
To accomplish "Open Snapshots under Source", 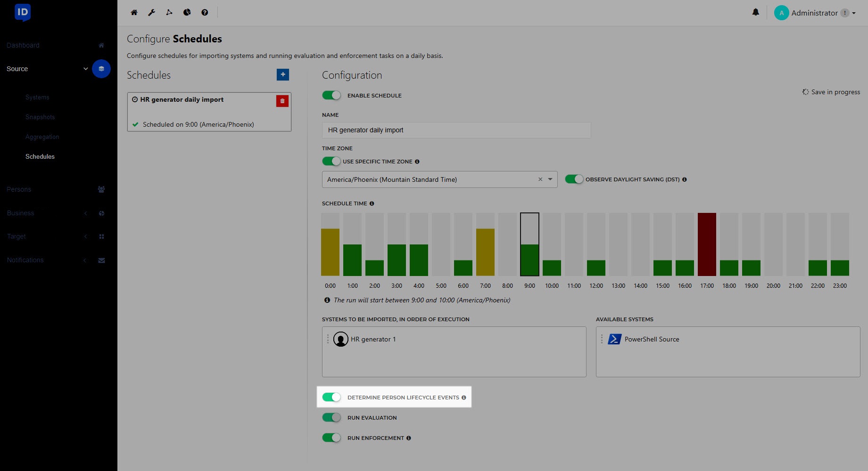I will tap(40, 117).
